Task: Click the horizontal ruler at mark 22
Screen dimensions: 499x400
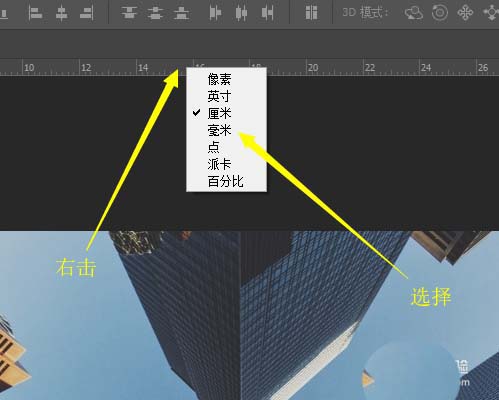Action: coord(370,68)
